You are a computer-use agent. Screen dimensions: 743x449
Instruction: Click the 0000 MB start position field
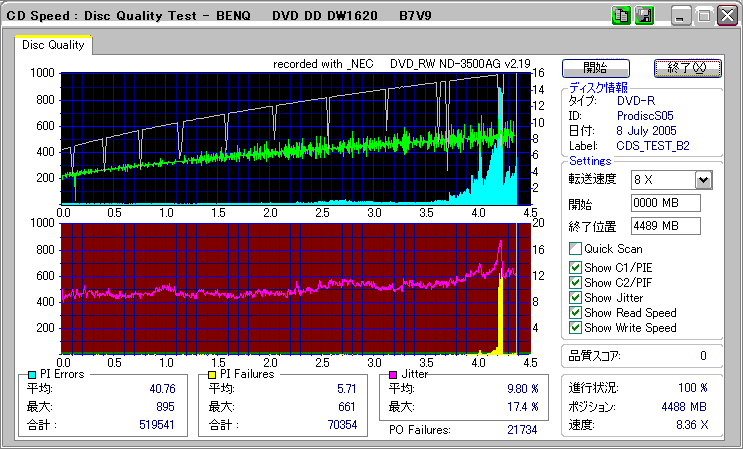click(665, 203)
